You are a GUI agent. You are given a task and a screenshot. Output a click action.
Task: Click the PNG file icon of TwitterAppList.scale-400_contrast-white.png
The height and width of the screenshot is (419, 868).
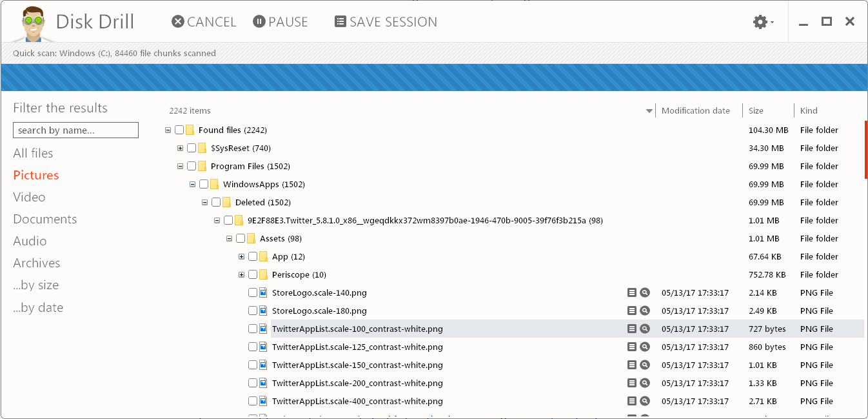(x=263, y=402)
